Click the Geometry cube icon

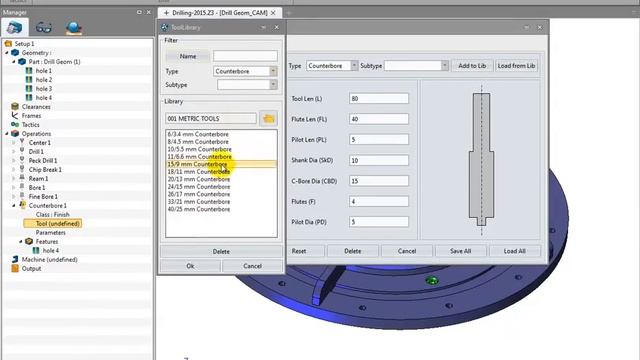pos(15,53)
